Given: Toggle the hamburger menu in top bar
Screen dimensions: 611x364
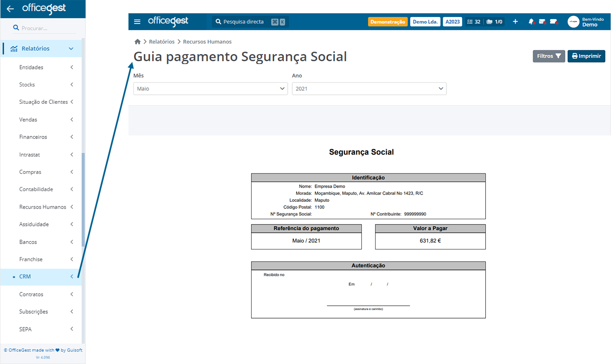Looking at the screenshot, I should pyautogui.click(x=137, y=22).
